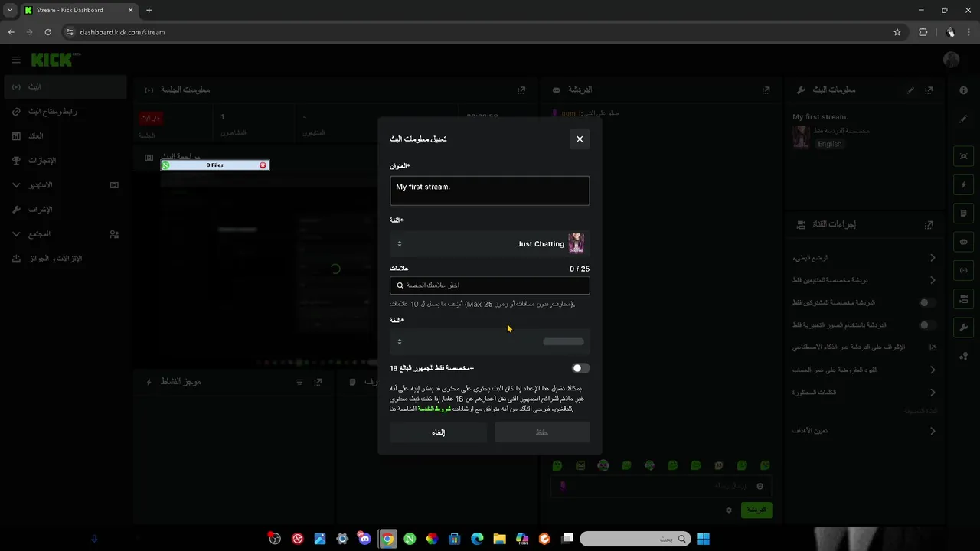The width and height of the screenshot is (980, 551).
Task: Open the stream URL and key sidebar item
Action: pyautogui.click(x=65, y=112)
